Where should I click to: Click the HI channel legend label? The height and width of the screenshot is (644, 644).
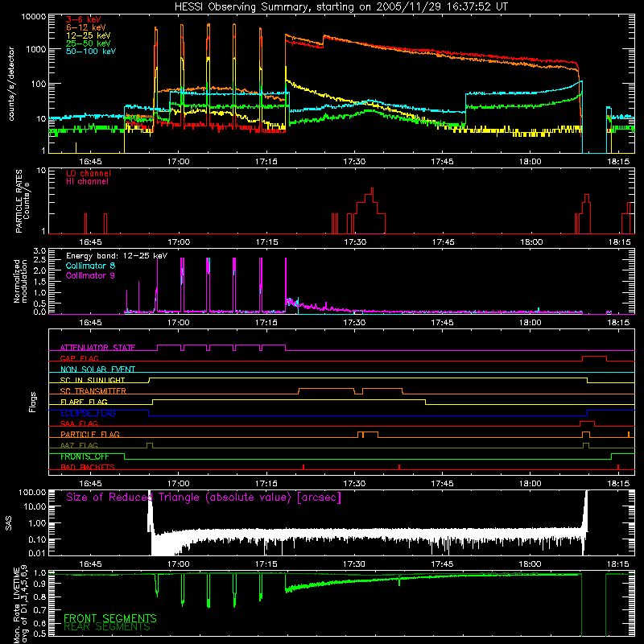pyautogui.click(x=87, y=182)
